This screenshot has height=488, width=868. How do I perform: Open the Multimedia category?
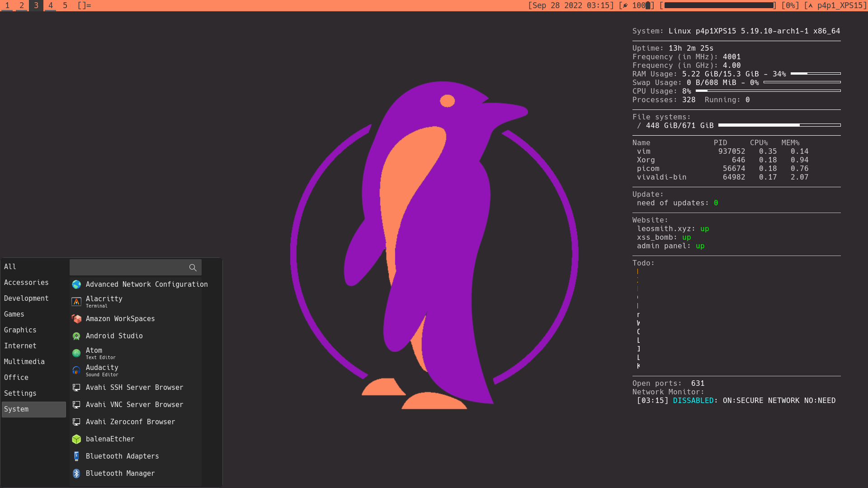click(x=24, y=362)
